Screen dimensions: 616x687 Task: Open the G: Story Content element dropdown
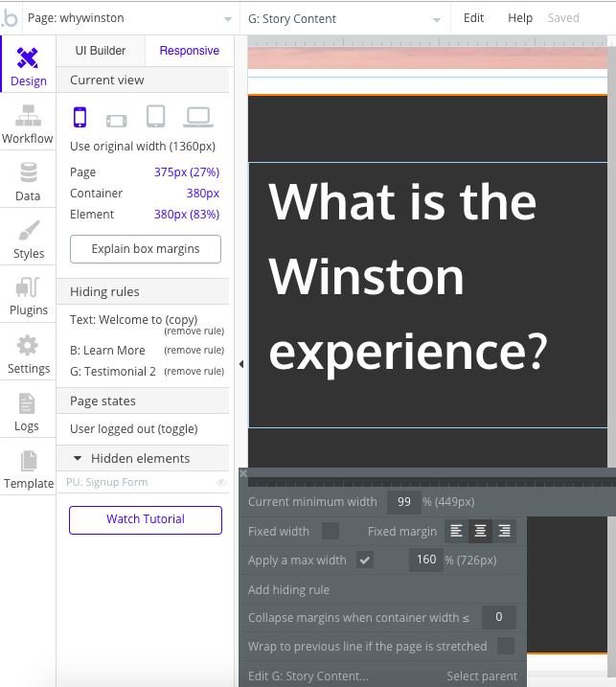[345, 19]
